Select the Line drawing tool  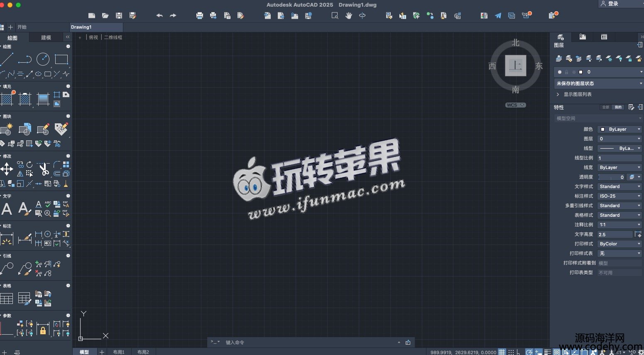pos(6,59)
